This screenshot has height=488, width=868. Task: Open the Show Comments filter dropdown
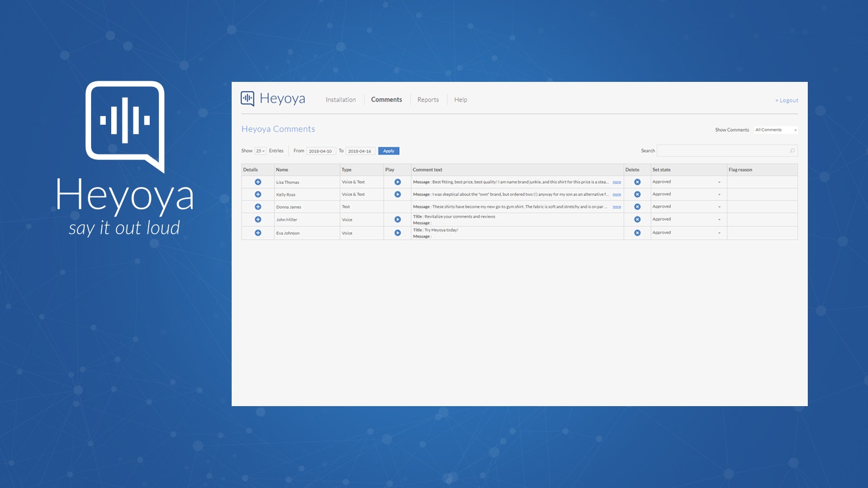776,130
